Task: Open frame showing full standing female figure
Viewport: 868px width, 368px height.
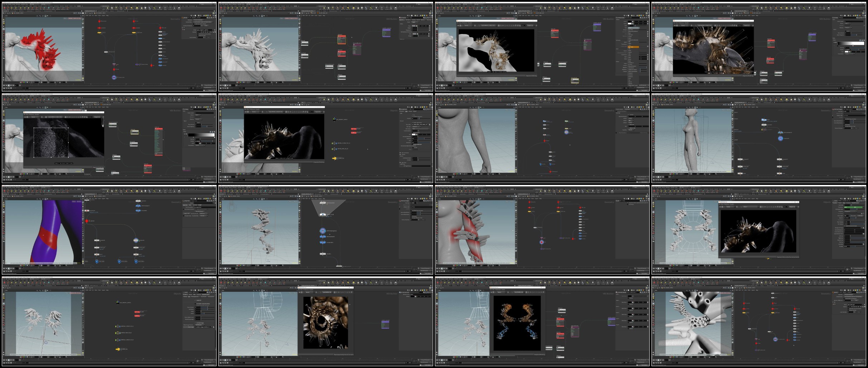Action: [x=759, y=138]
